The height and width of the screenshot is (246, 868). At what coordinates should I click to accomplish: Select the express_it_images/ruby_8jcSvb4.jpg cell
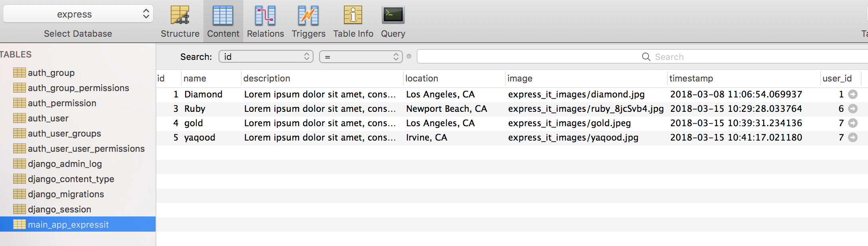(x=586, y=109)
